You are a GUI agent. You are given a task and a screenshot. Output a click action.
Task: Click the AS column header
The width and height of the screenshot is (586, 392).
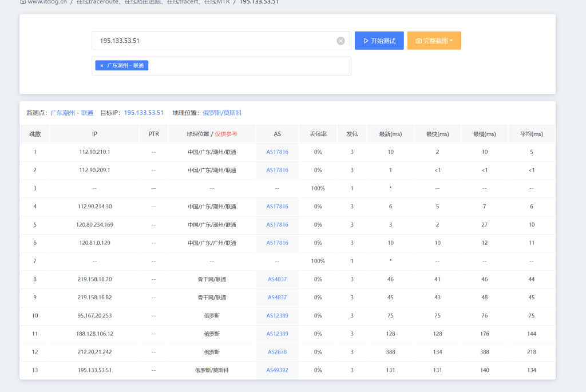point(277,134)
